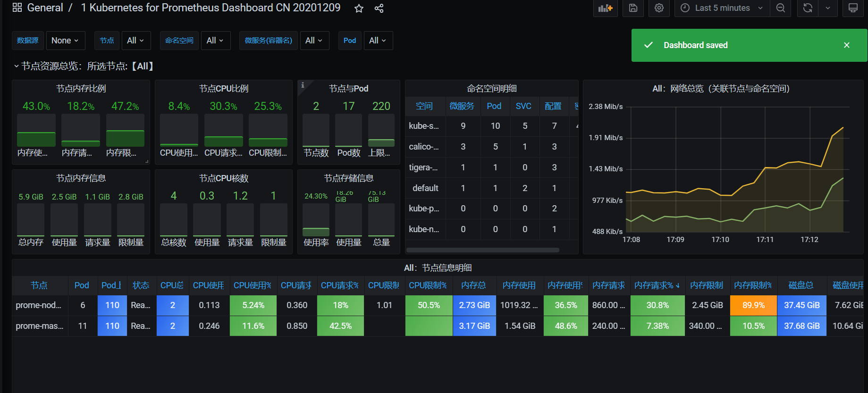Open the 节点内存比例 panel title menu

(81, 88)
